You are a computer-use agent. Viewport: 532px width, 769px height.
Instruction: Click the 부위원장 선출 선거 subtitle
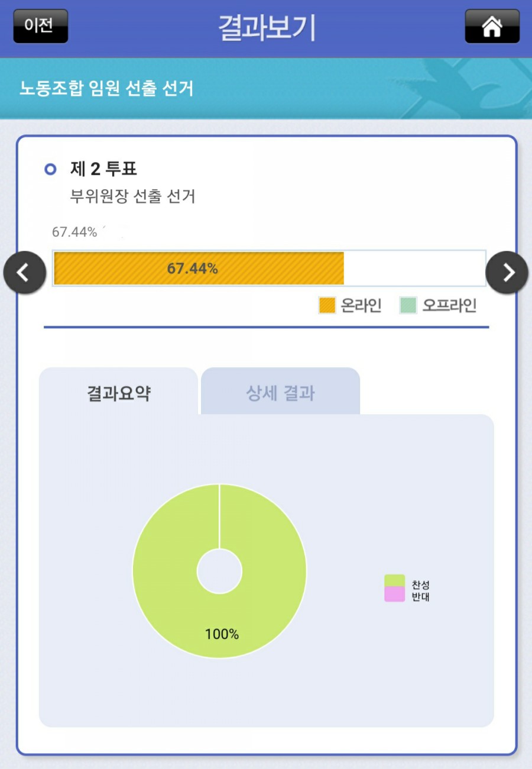point(132,196)
